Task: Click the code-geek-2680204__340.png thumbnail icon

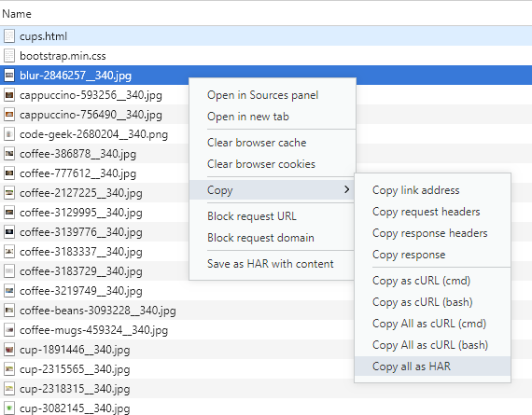Action: coord(9,134)
